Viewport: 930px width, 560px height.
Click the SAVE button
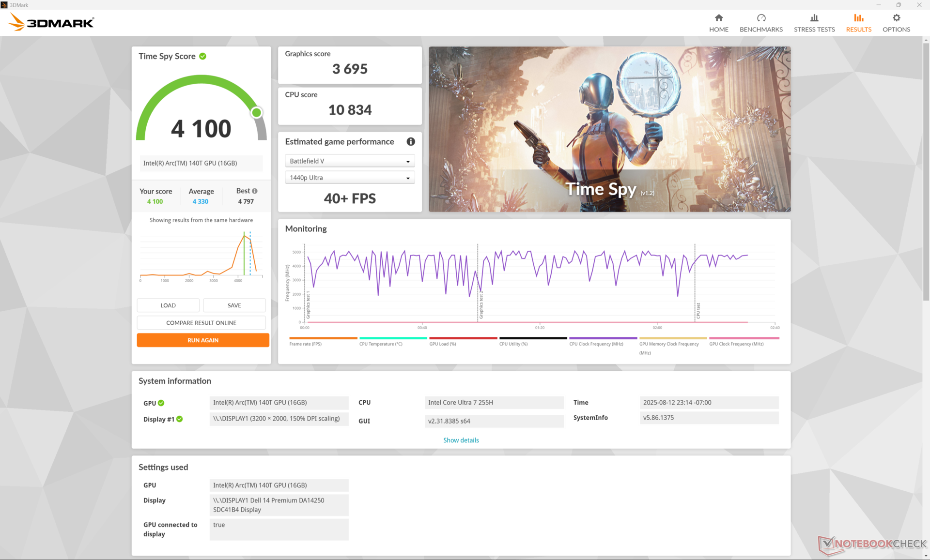(234, 305)
